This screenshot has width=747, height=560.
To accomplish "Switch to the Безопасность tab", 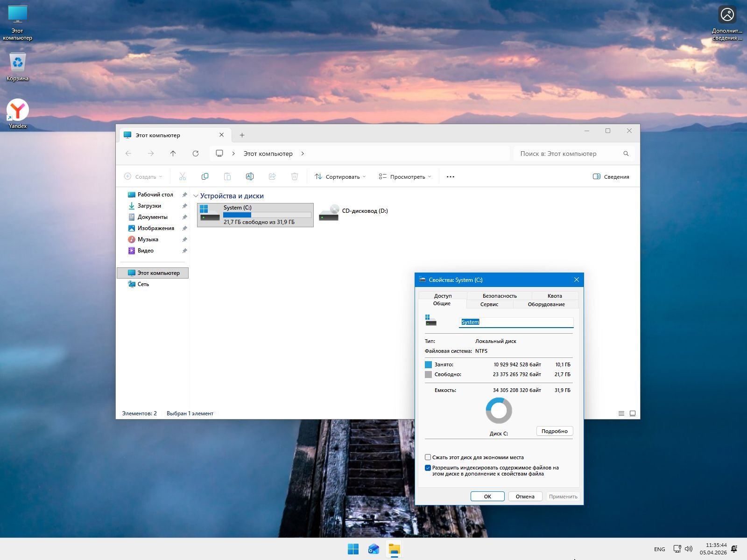I will coord(499,295).
